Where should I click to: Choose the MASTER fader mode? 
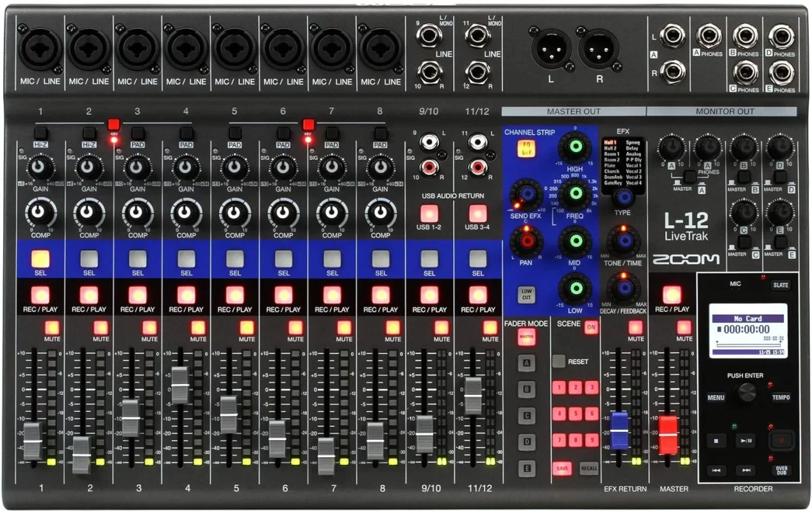pos(527,337)
